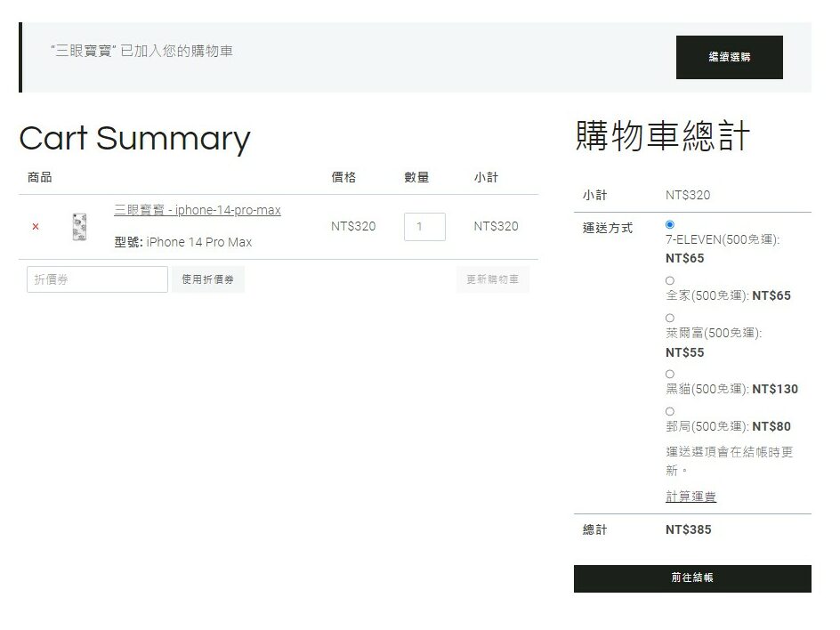Choose the 郵局 post office radio button
The height and width of the screenshot is (630, 840).
670,411
